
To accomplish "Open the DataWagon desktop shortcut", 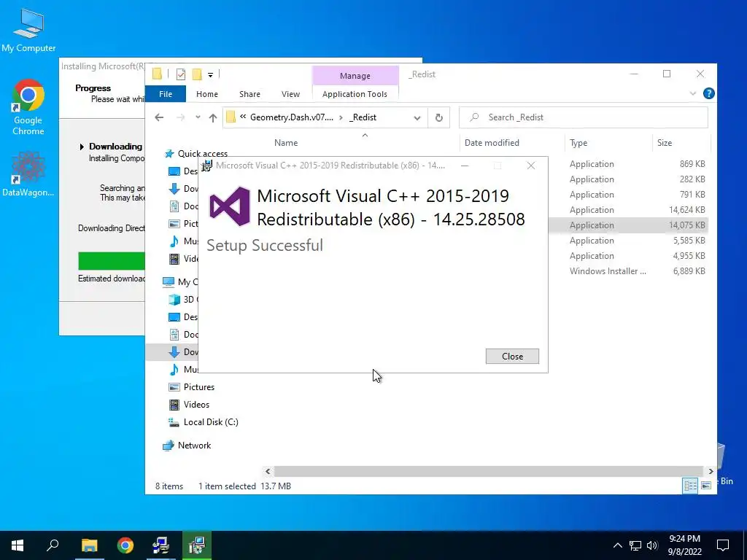I will [x=28, y=174].
